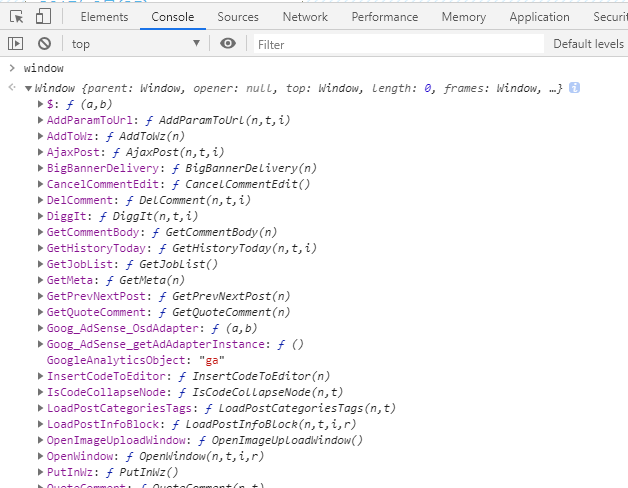Screen dimensions: 628x488
Task: Click the GoogleAnalyticsObject property name
Action: [116, 360]
